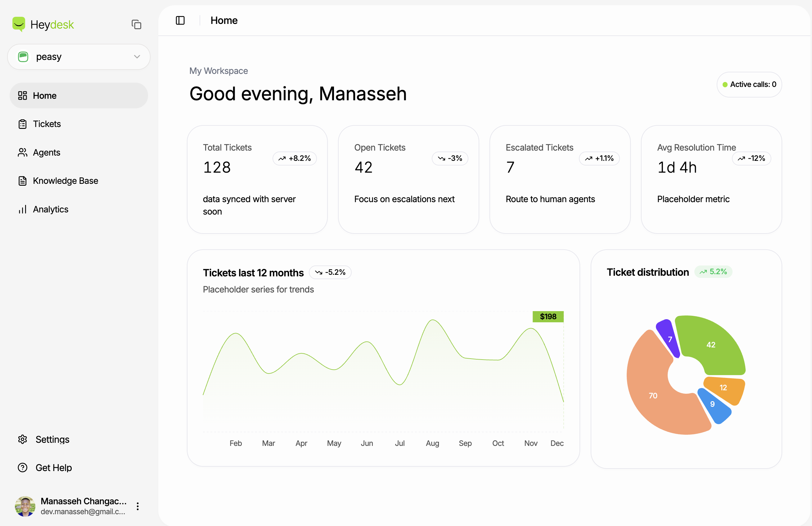Click the +8.2% Total Tickets trend badge

(295, 158)
